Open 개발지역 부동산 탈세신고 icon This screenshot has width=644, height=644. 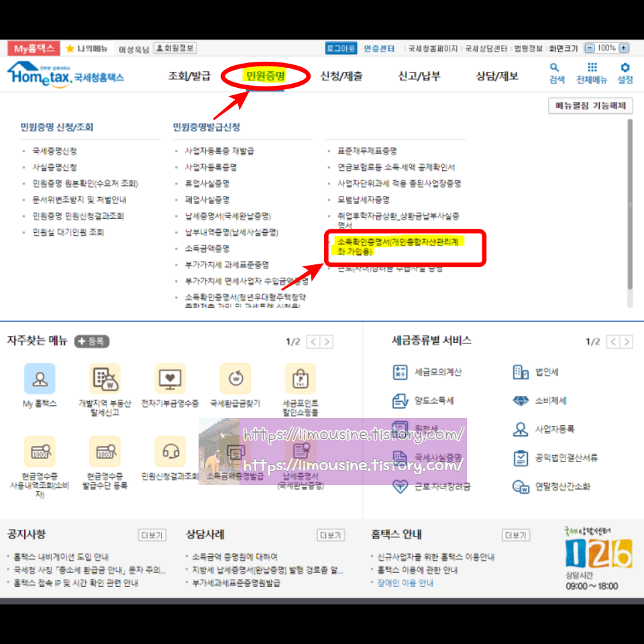coord(105,378)
